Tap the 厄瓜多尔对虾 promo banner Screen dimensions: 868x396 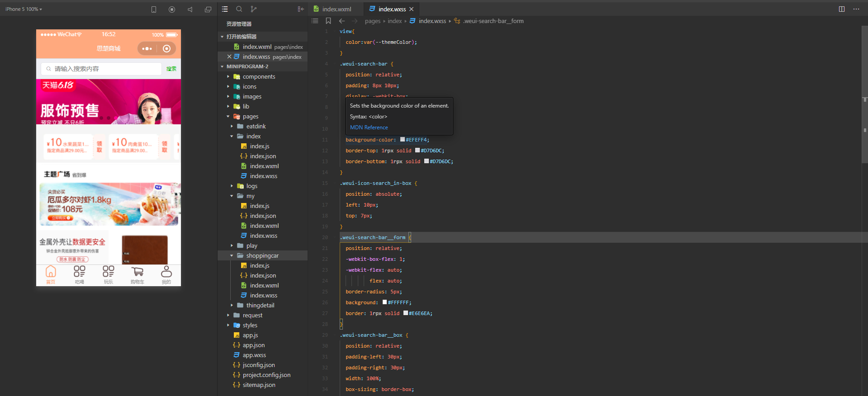pos(110,204)
